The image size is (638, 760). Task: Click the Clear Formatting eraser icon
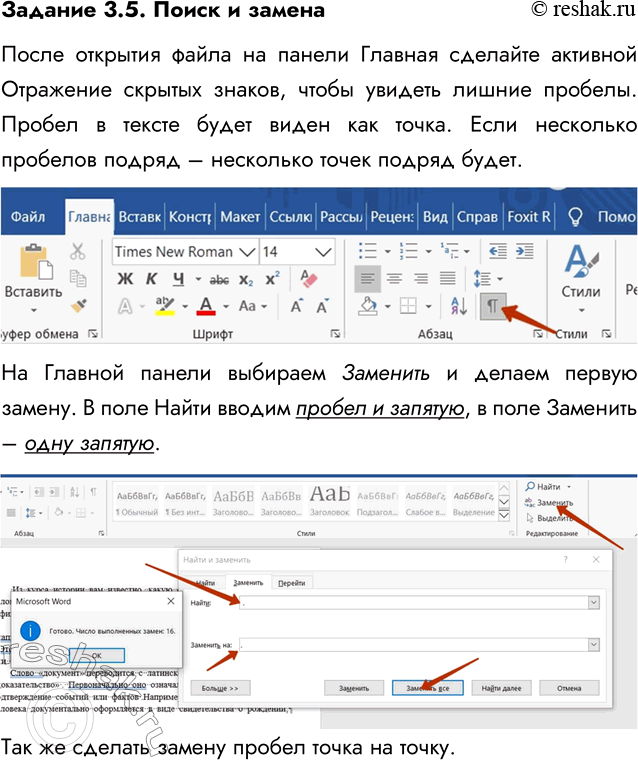pos(309,280)
